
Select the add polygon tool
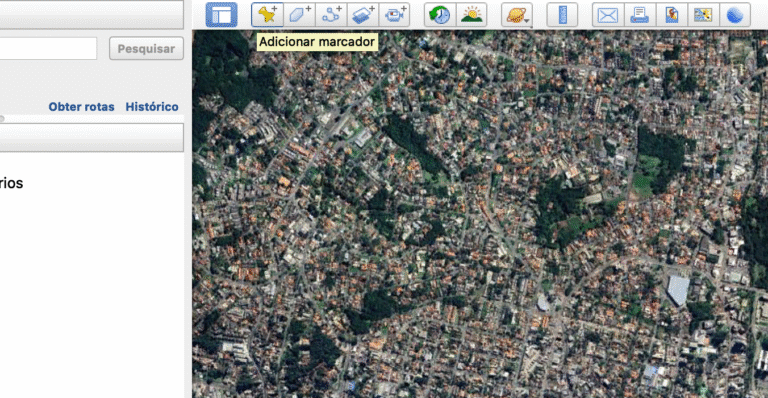(x=299, y=15)
